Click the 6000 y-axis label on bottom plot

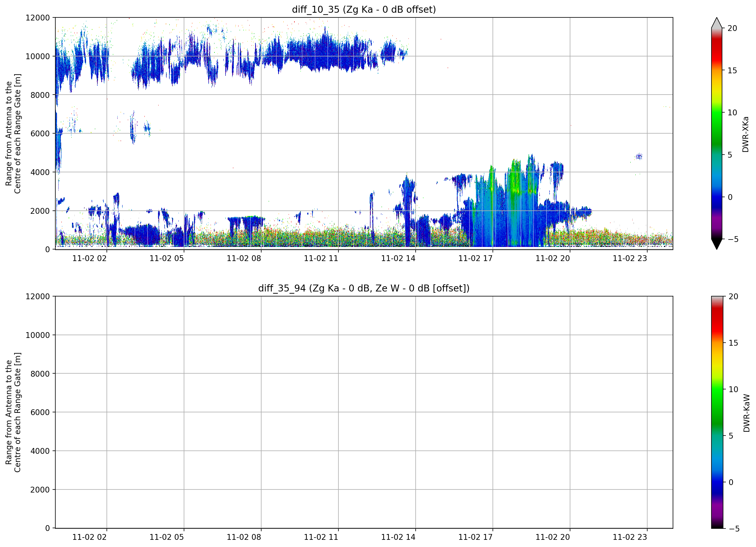(x=40, y=412)
